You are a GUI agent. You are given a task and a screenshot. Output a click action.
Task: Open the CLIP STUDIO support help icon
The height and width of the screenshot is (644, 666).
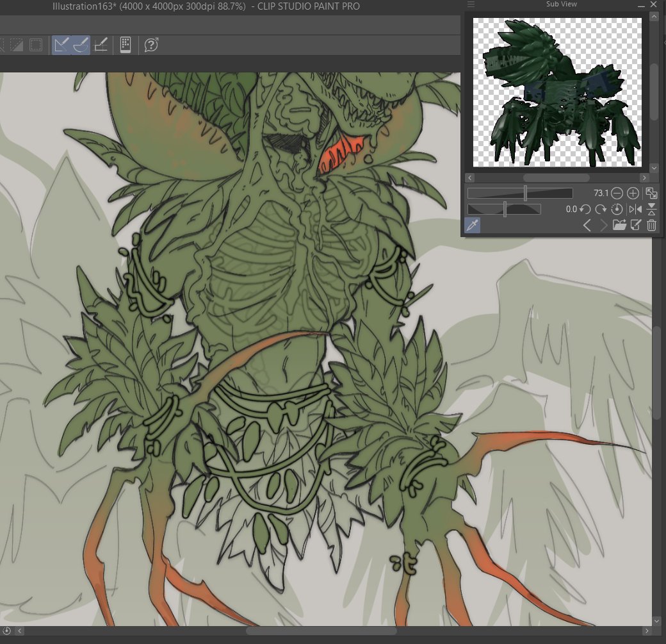(x=151, y=45)
